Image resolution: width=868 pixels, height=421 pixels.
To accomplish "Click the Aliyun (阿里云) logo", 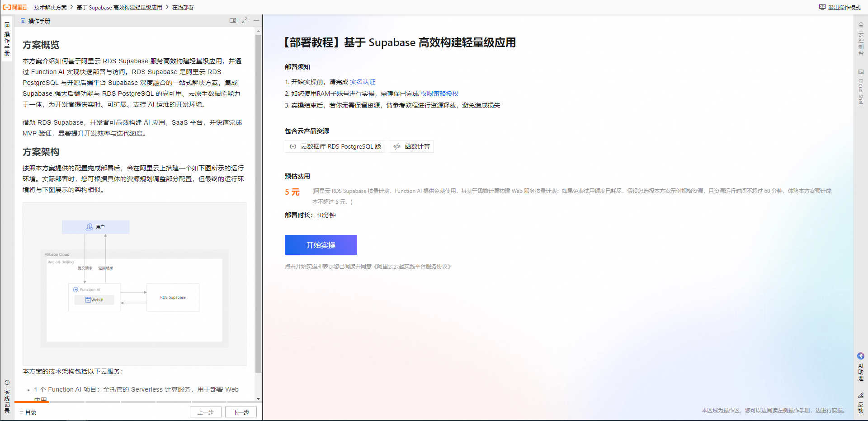I will pyautogui.click(x=15, y=7).
